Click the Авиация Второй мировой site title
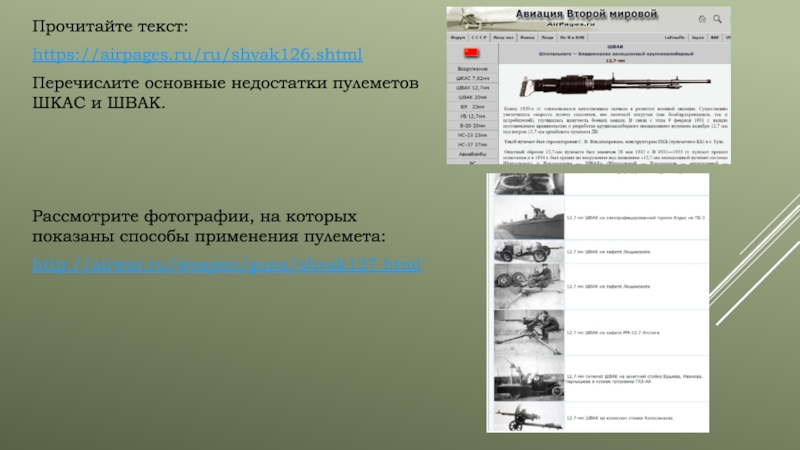This screenshot has height=450, width=800. pyautogui.click(x=586, y=14)
